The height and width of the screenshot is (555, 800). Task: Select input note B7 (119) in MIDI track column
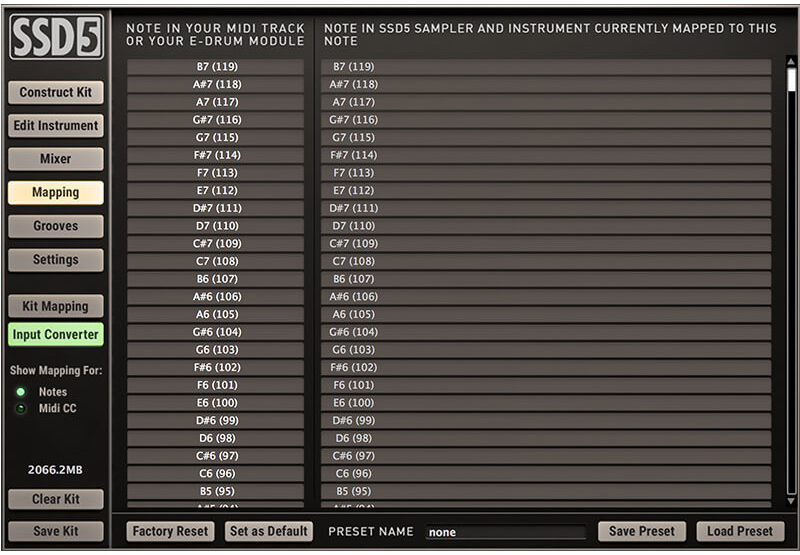(x=215, y=67)
